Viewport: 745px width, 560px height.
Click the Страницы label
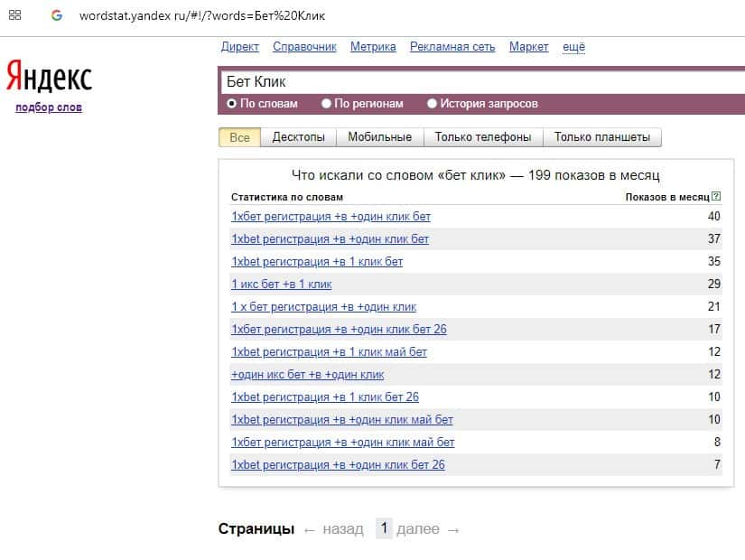point(256,528)
